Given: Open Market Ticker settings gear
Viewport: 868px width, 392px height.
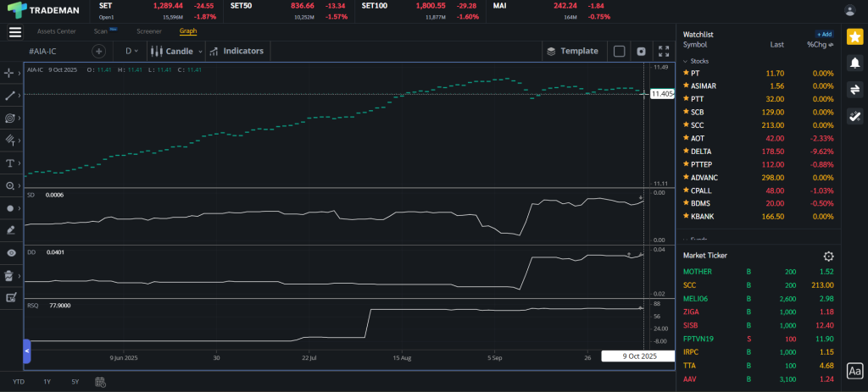Looking at the screenshot, I should click(829, 256).
